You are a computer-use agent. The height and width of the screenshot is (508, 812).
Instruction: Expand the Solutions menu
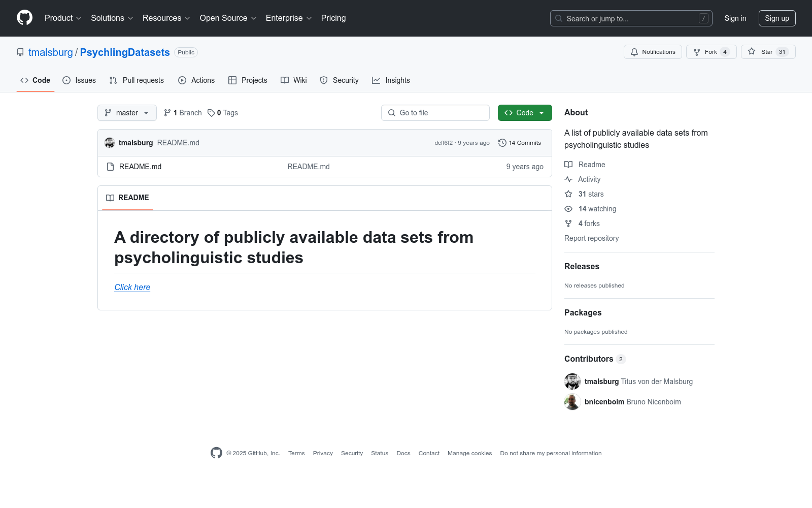112,18
